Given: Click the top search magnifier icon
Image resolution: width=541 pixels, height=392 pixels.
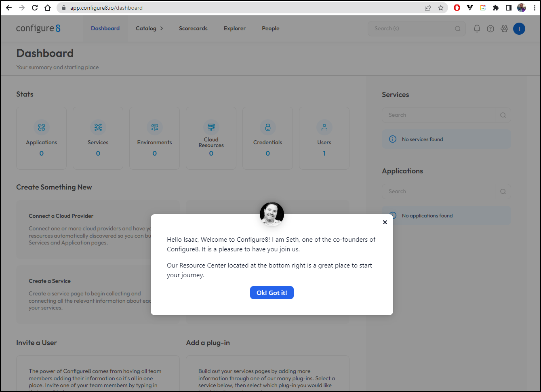Looking at the screenshot, I should tap(458, 29).
